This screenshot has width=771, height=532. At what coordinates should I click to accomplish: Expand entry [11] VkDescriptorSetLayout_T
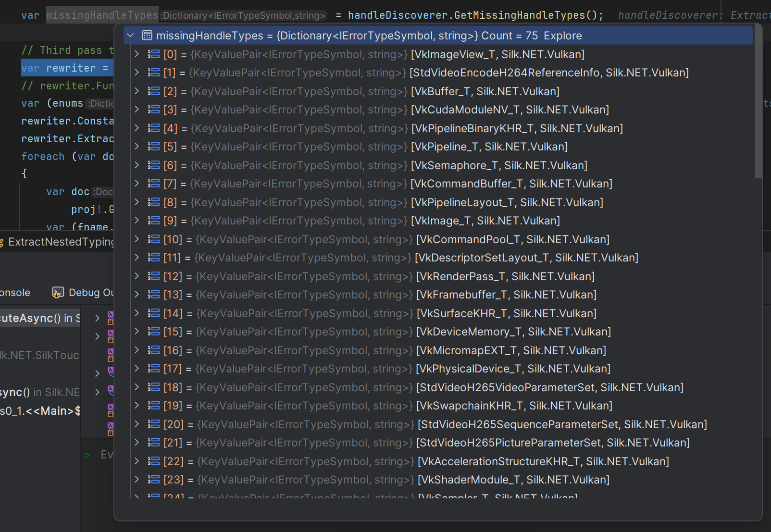pos(137,258)
